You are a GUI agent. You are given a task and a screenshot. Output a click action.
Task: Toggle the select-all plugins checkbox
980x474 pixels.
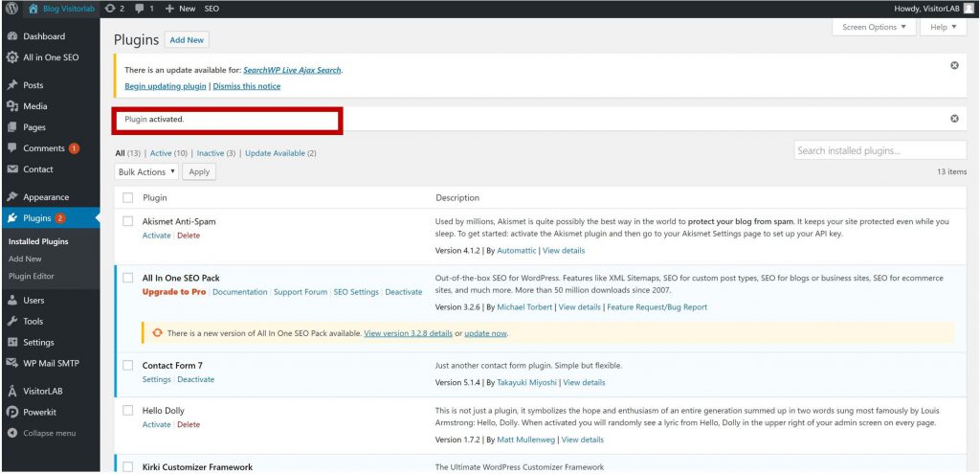128,197
